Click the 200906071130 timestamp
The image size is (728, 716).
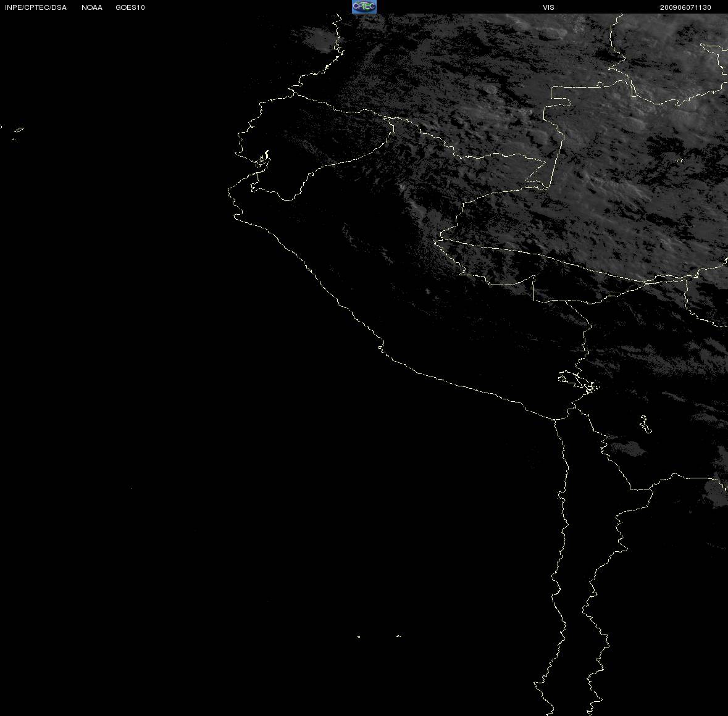[685, 7]
